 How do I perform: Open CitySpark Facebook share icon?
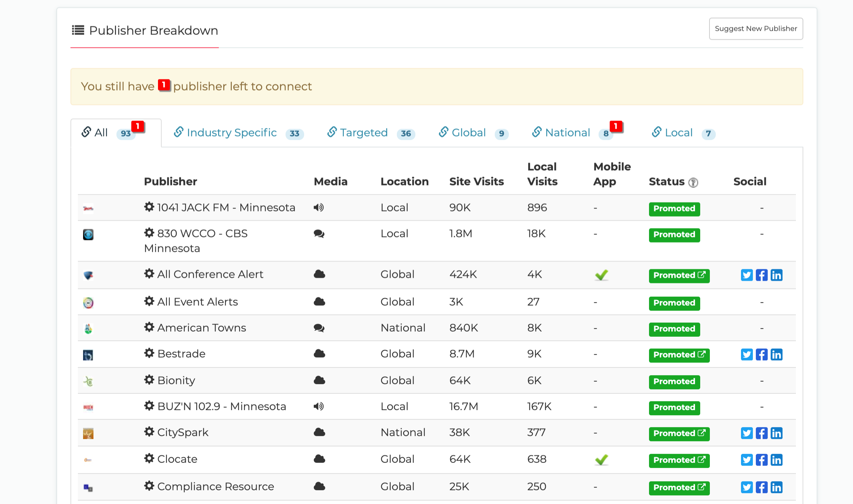761,433
